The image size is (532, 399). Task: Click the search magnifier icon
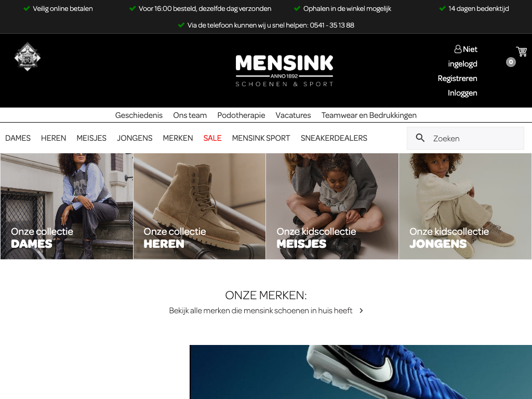[x=420, y=138]
